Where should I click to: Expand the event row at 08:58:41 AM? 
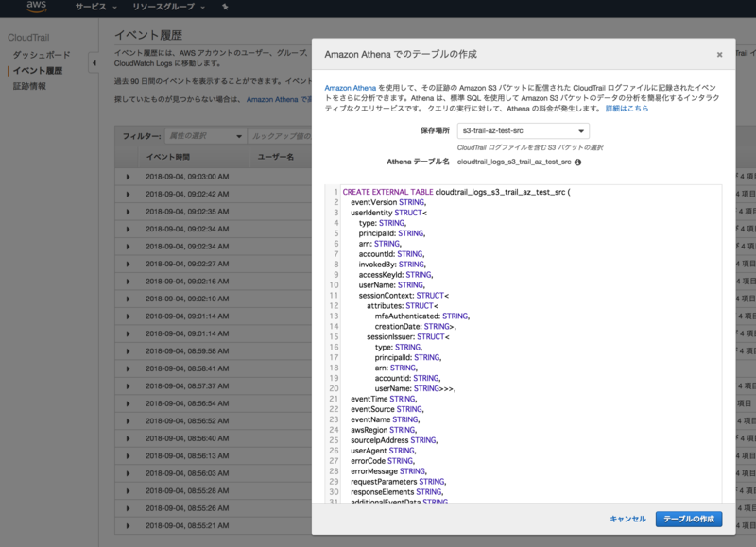coord(128,368)
